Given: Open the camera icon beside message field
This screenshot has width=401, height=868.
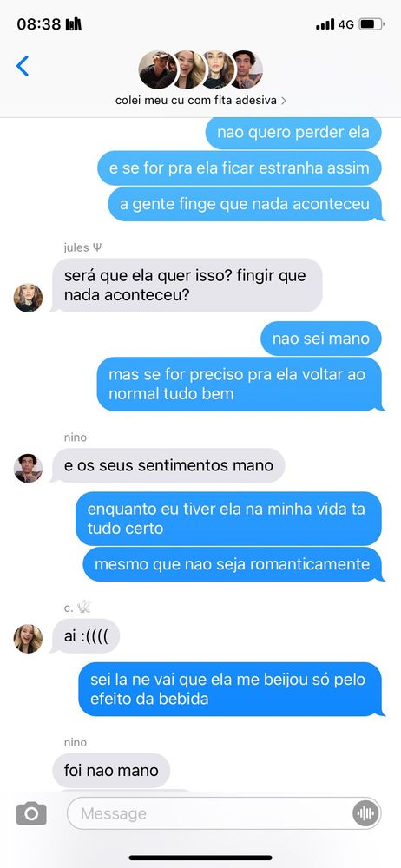Looking at the screenshot, I should click(x=31, y=813).
